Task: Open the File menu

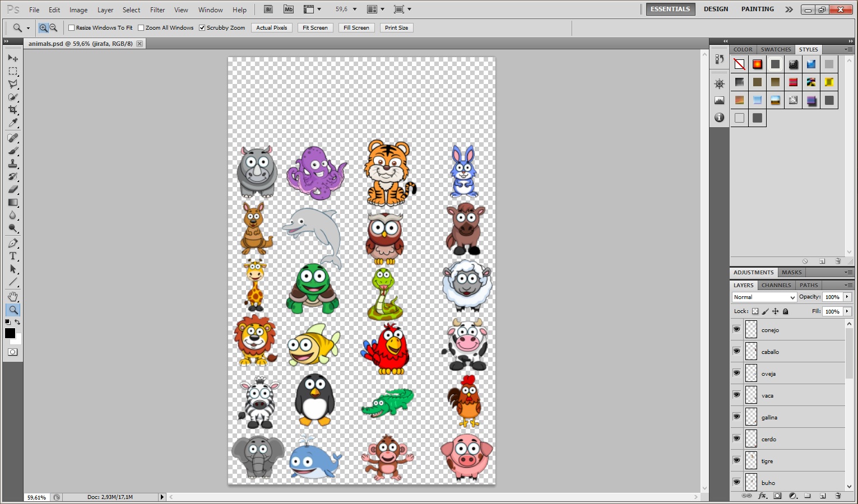Action: point(34,10)
